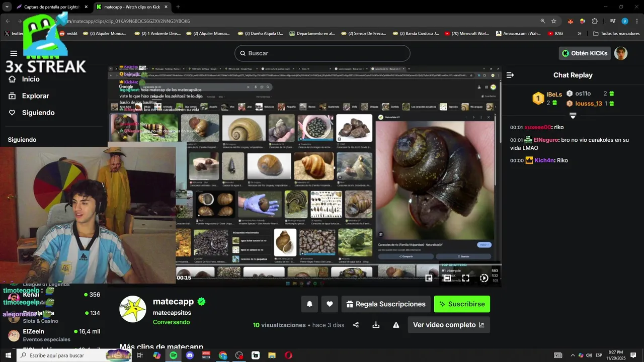Open Minecraft Worl... YouTube bookmark
Image resolution: width=644 pixels, height=362 pixels.
(466, 33)
